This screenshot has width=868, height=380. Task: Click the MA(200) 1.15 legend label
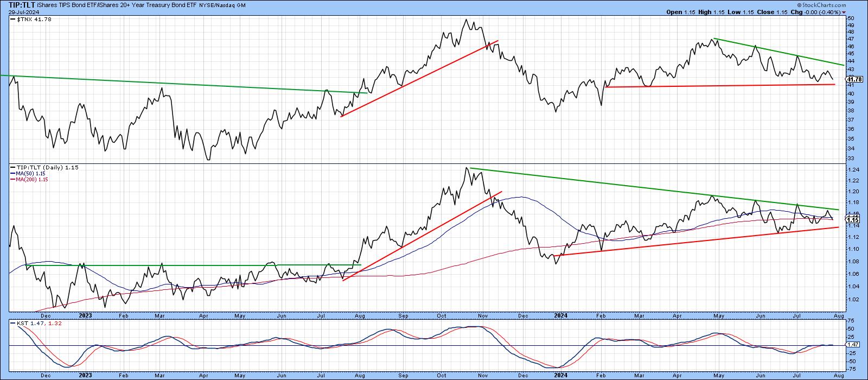(x=33, y=180)
